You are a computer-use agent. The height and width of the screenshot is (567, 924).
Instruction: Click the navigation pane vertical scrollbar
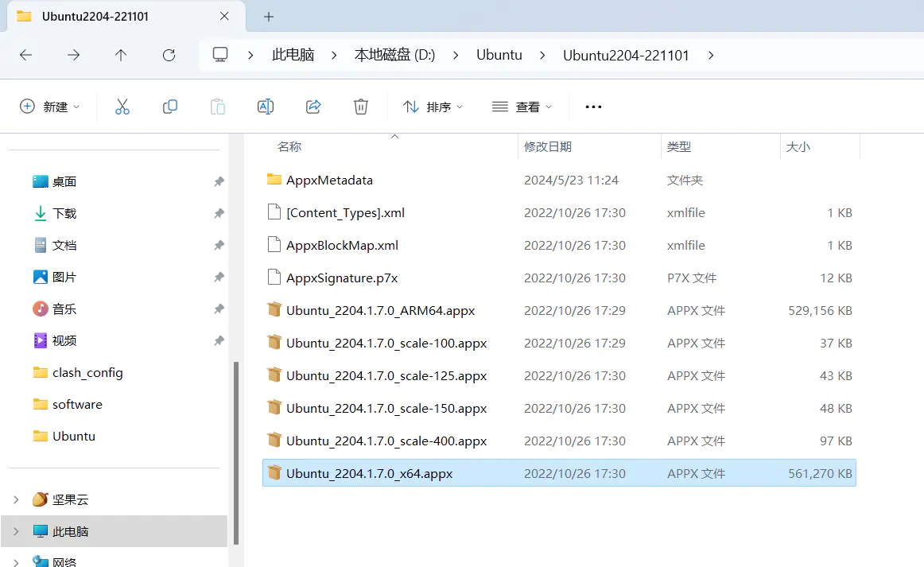(236, 452)
